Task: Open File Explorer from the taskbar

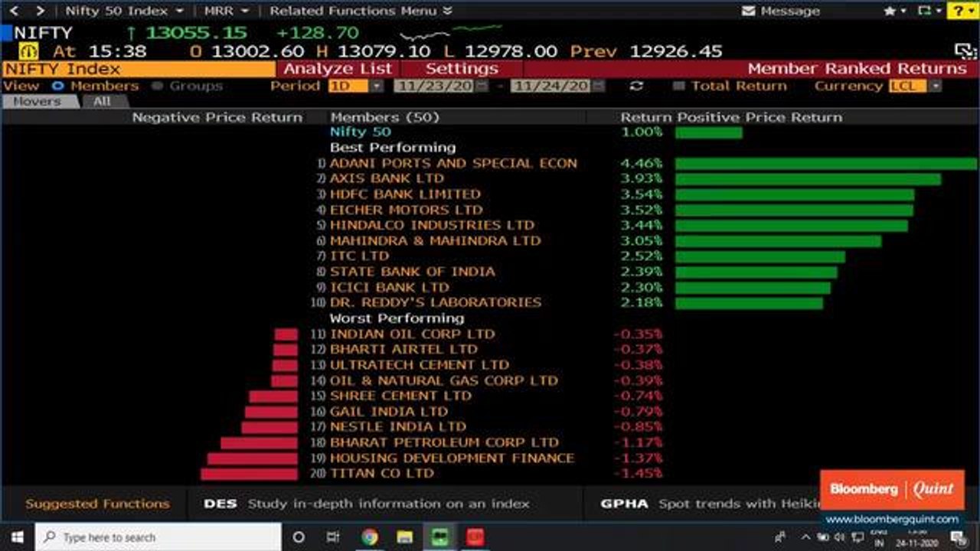Action: (x=404, y=537)
